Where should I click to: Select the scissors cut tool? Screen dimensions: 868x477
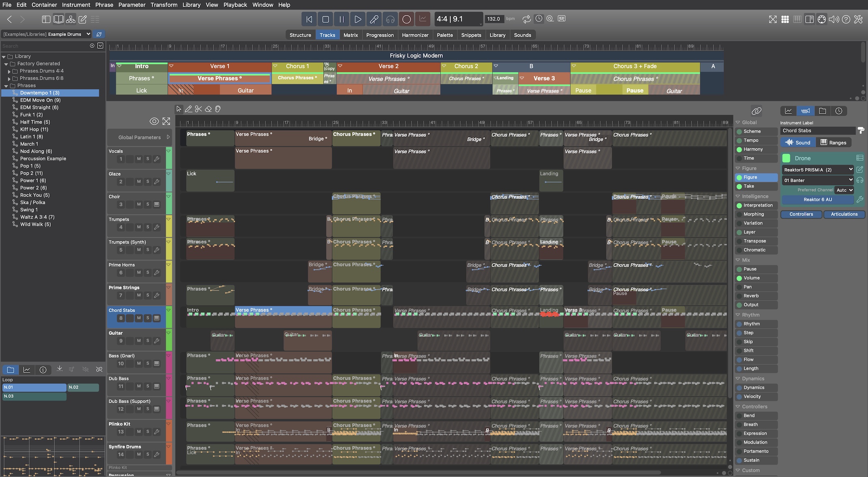point(198,109)
